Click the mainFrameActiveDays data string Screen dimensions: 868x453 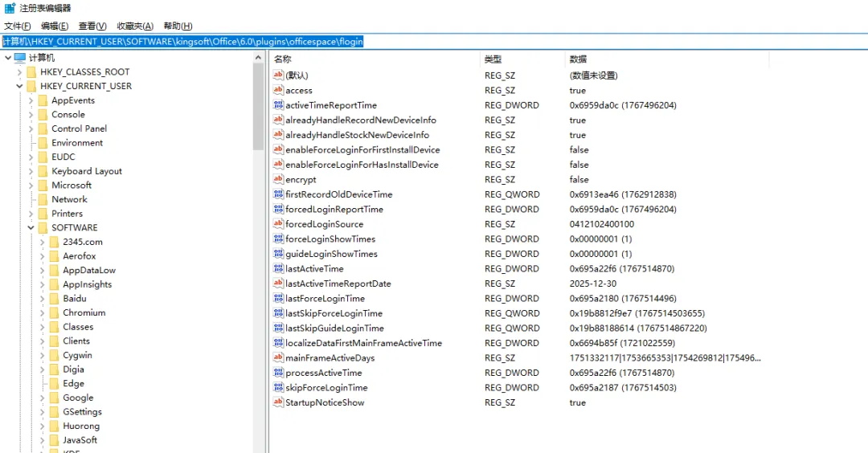coord(665,358)
